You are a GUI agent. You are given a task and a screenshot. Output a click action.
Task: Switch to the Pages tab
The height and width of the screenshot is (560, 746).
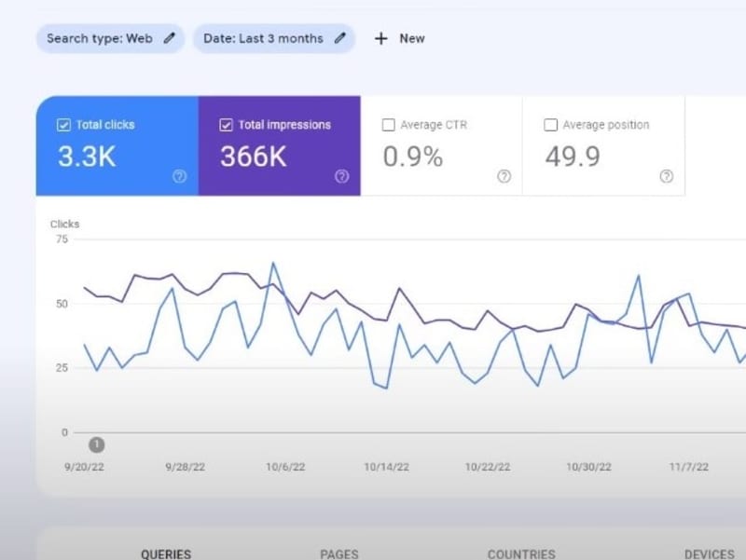pos(339,553)
